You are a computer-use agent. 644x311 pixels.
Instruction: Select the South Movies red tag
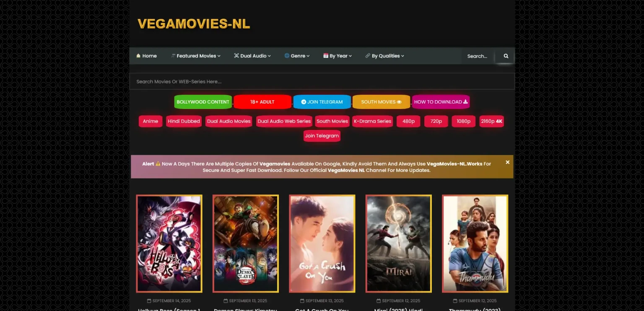point(332,121)
